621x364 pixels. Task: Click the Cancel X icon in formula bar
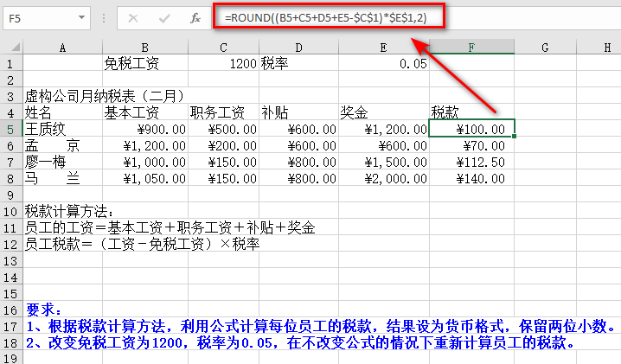tap(132, 17)
